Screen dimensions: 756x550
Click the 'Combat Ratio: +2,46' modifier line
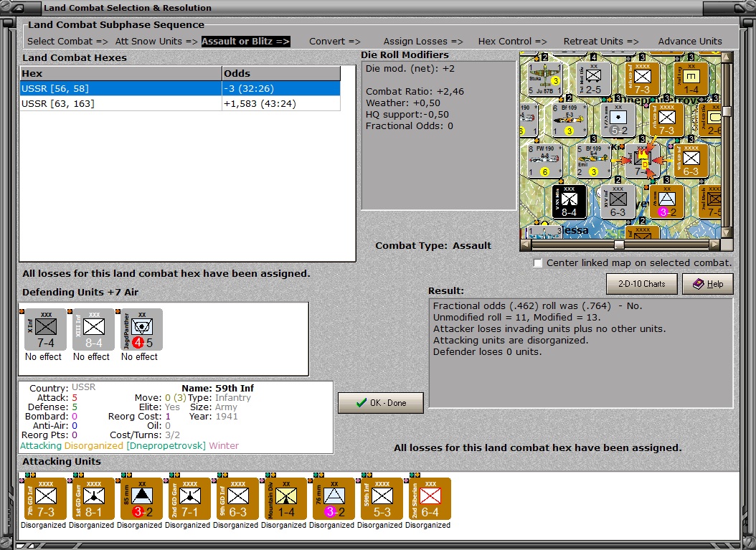pos(415,92)
